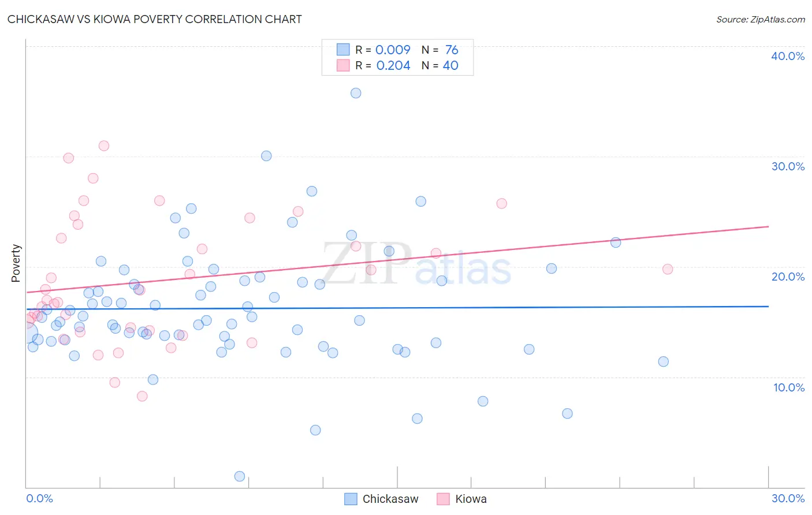Screen dimensions: 812x515
Task: Click the N = 76 value in legend
Action: coord(440,50)
